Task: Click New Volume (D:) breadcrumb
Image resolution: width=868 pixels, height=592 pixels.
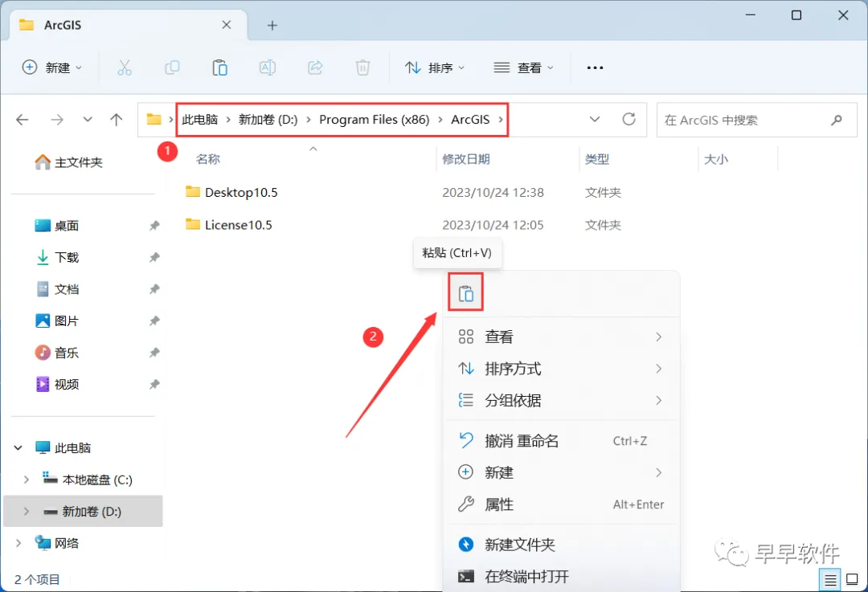Action: [268, 120]
